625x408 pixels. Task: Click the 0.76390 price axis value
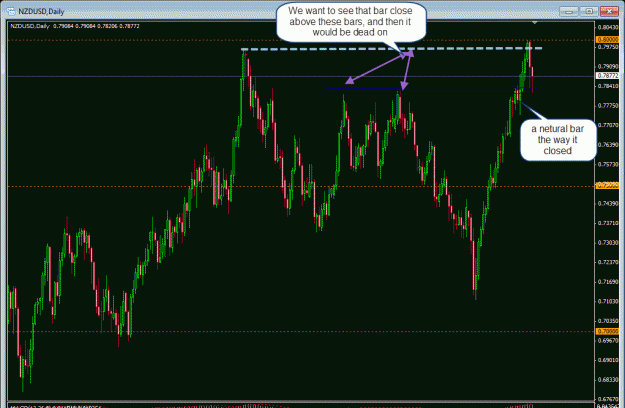607,145
